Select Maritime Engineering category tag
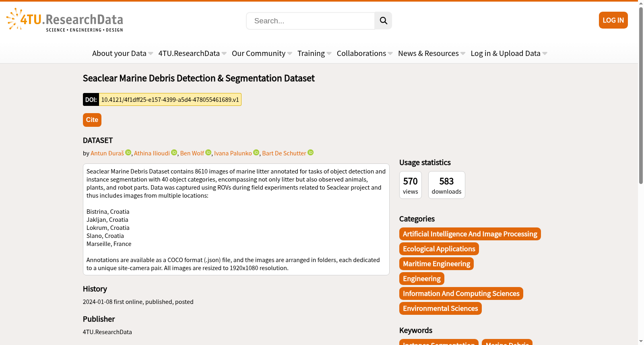The width and height of the screenshot is (644, 345). [436, 264]
